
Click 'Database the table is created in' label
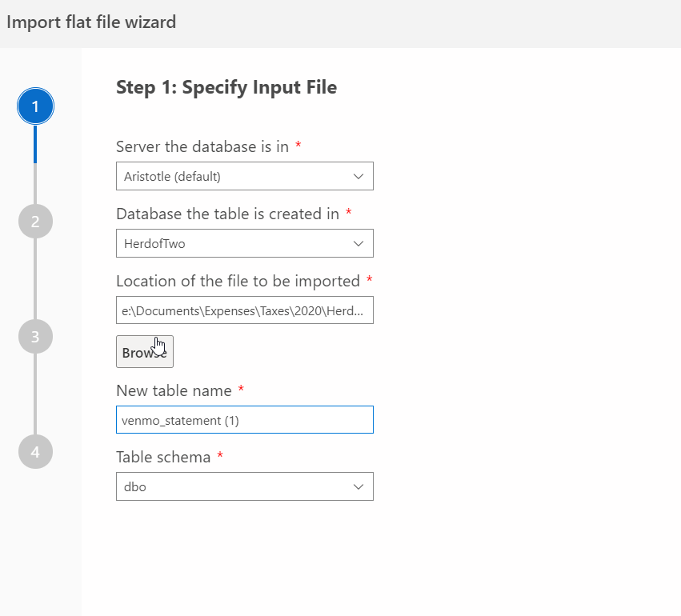(228, 214)
